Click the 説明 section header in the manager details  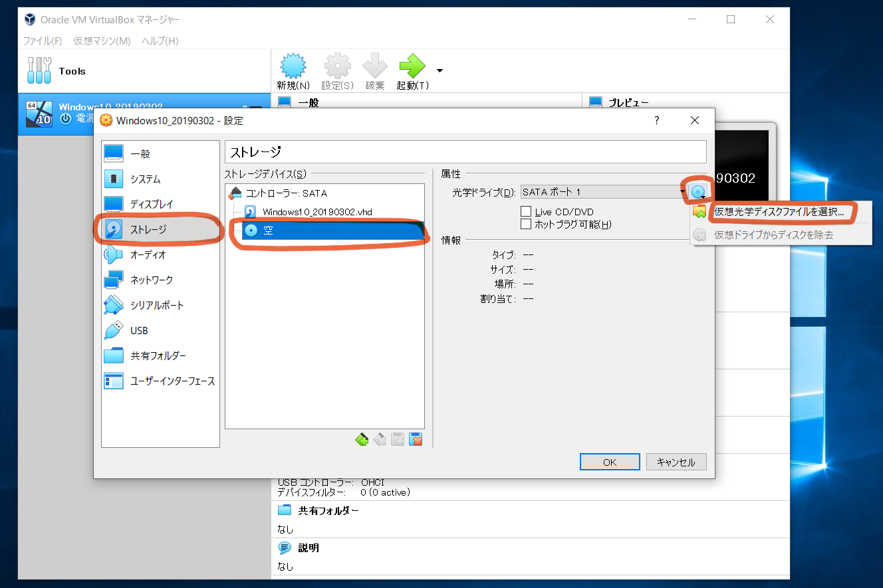click(x=309, y=548)
